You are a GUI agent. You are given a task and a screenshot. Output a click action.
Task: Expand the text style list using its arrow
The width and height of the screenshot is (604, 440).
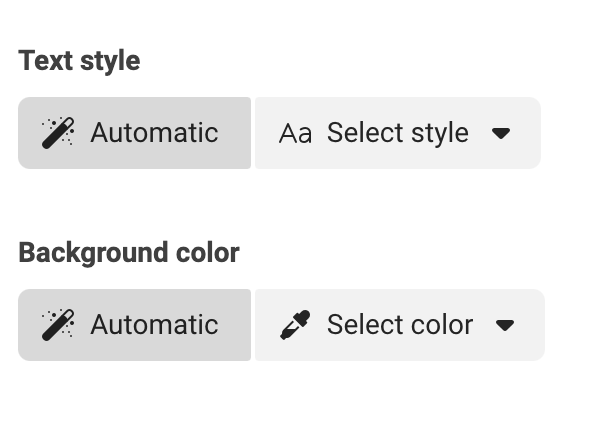pos(501,133)
